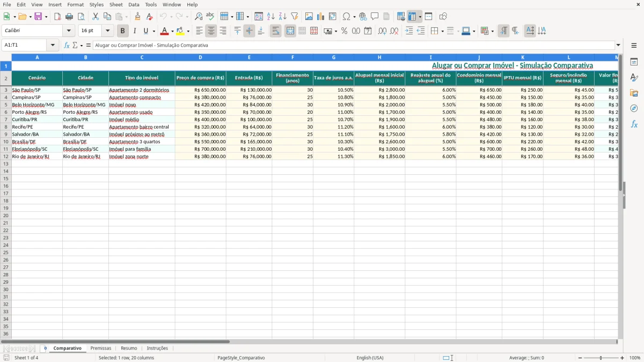
Task: Switch to the Resumo sheet tab
Action: click(129, 348)
